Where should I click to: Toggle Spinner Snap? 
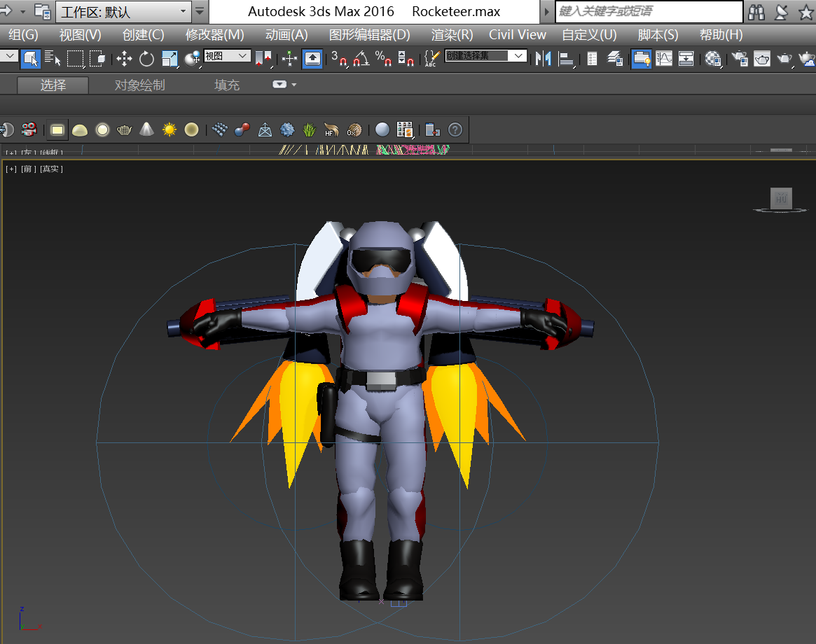406,58
